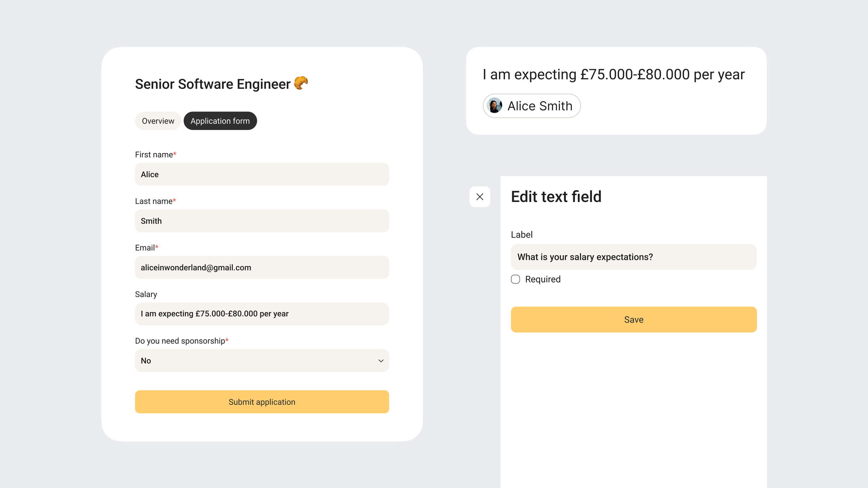Image resolution: width=868 pixels, height=488 pixels.
Task: Save the text field edits
Action: pyautogui.click(x=634, y=320)
